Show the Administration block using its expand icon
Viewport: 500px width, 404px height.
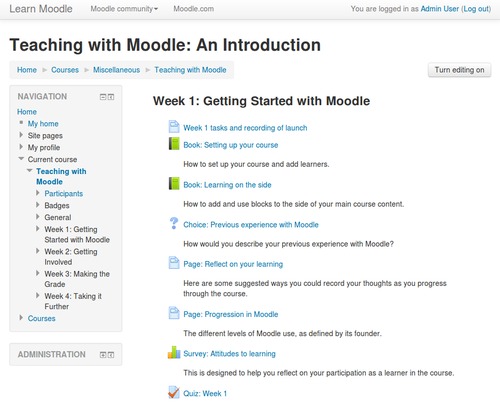tap(103, 355)
